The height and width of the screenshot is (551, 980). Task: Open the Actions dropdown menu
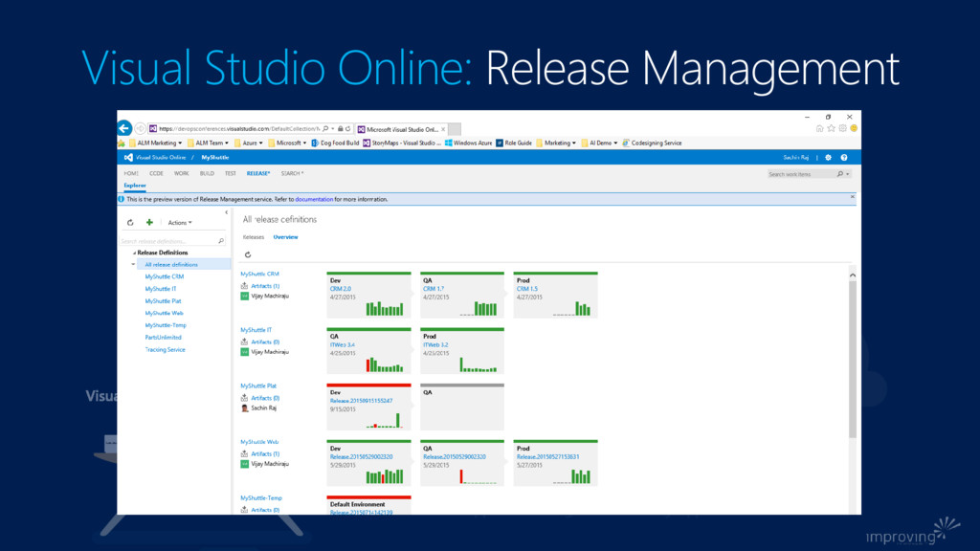[x=180, y=222]
